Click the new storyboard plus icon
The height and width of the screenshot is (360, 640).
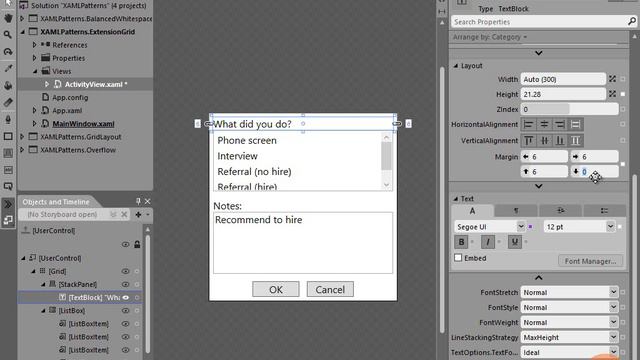coord(138,214)
